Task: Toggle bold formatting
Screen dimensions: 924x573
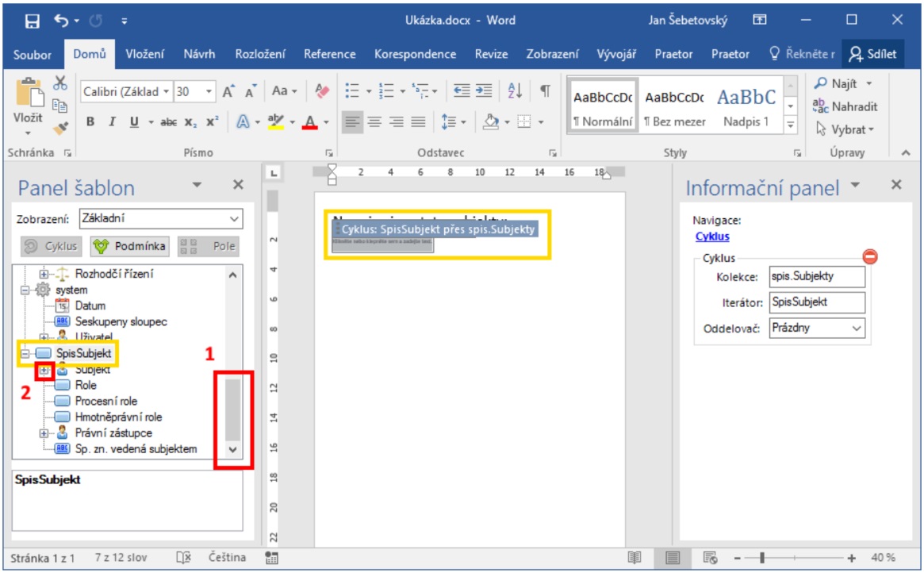Action: (90, 122)
